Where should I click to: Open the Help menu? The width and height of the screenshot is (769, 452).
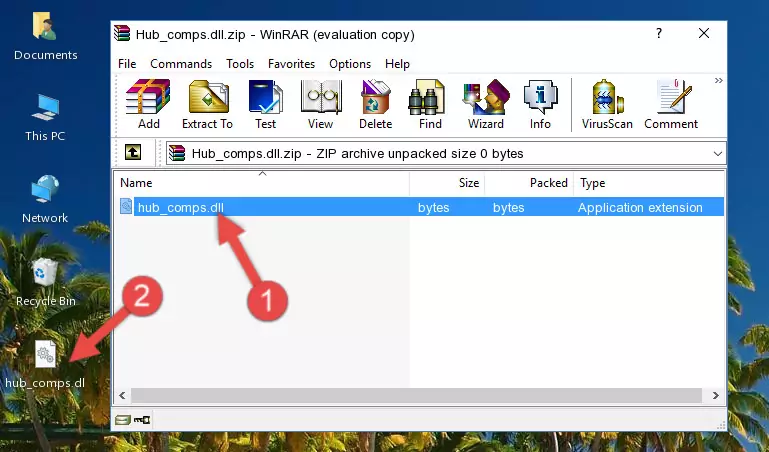point(397,64)
